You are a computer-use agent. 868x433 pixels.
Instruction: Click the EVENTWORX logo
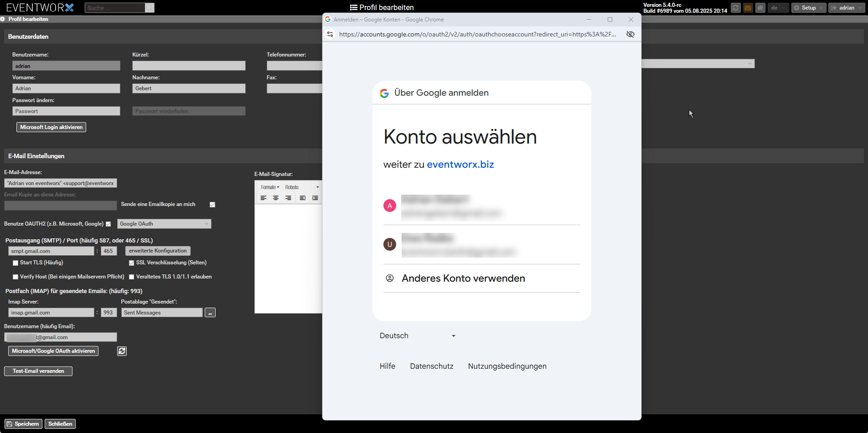point(40,8)
